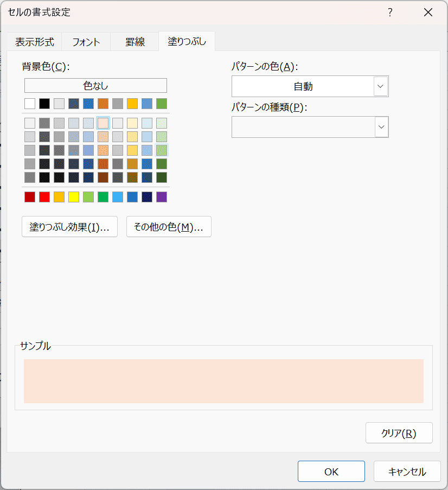Confirm with the OK button

coord(331,472)
